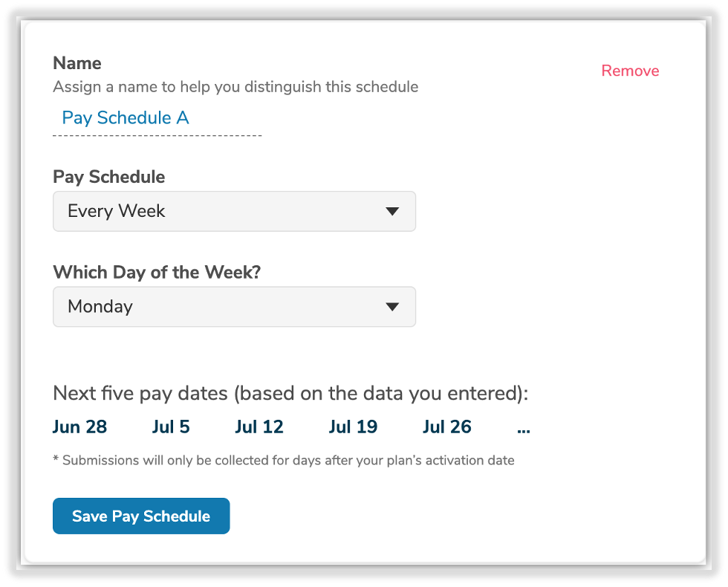Click the Name heading label
This screenshot has width=728, height=587.
pos(77,63)
